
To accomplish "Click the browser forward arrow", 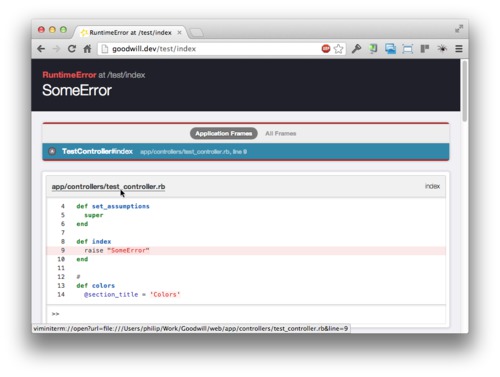I will click(x=56, y=49).
